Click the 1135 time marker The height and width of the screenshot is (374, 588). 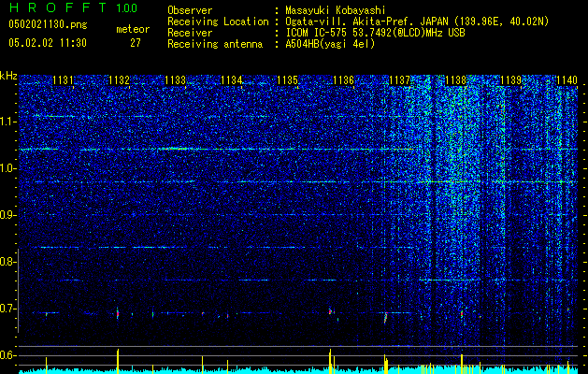pyautogui.click(x=287, y=79)
